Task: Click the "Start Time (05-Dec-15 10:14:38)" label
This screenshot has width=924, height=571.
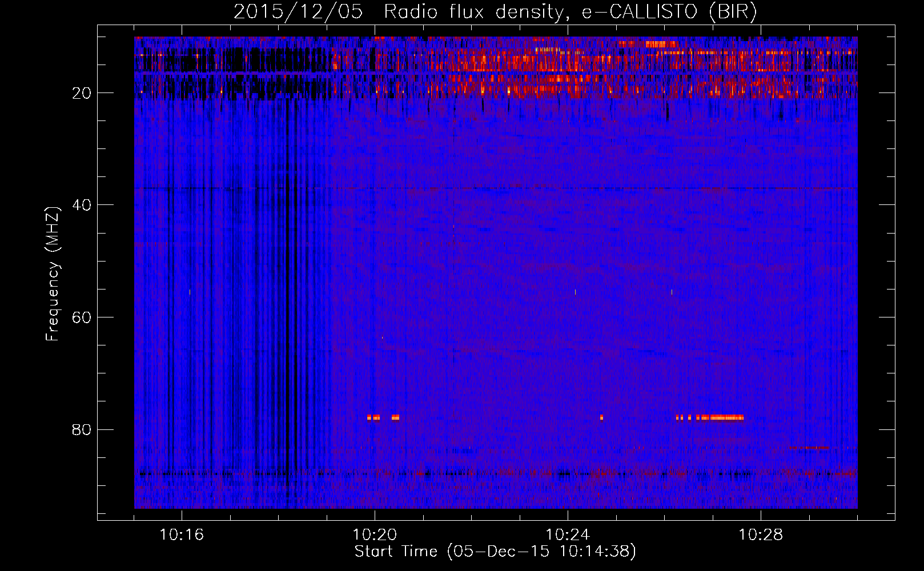Action: pyautogui.click(x=495, y=552)
